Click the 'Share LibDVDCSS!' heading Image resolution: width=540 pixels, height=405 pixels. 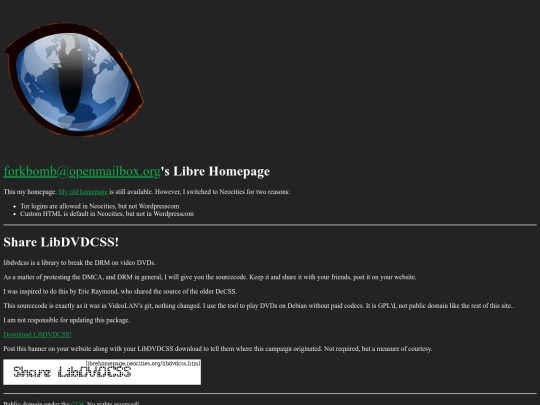coord(61,242)
